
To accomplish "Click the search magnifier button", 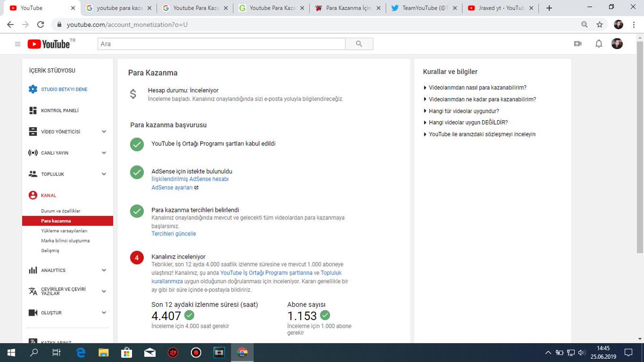I will coord(359,44).
